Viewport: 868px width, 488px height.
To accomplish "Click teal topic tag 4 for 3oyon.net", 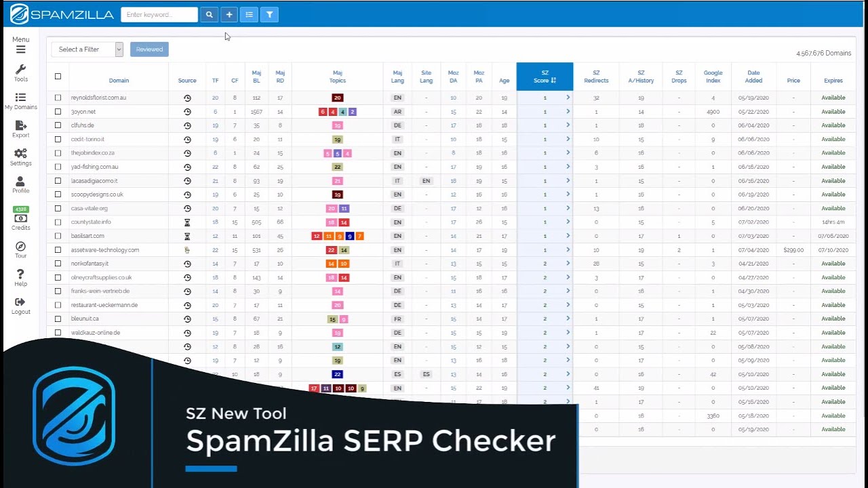I will pyautogui.click(x=342, y=112).
